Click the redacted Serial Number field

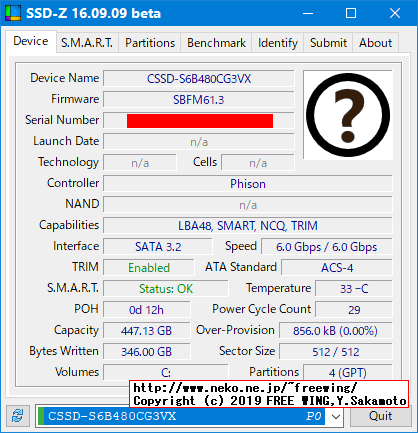(x=199, y=121)
